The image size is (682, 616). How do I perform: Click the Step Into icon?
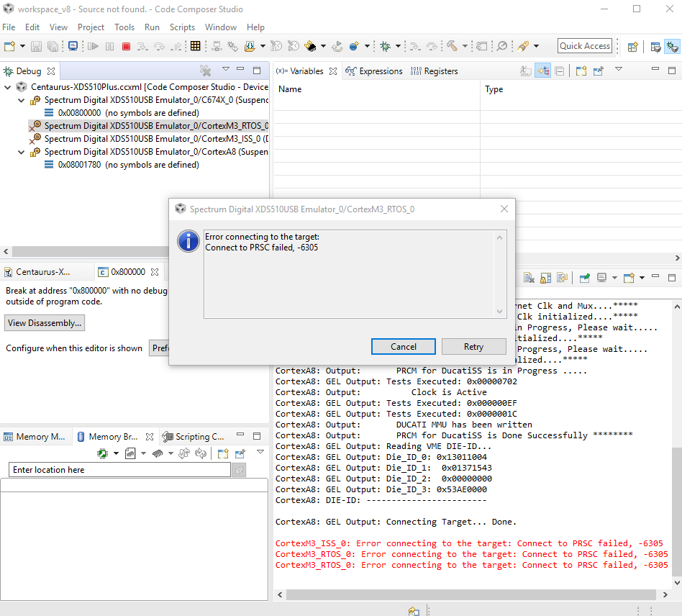pyautogui.click(x=142, y=46)
